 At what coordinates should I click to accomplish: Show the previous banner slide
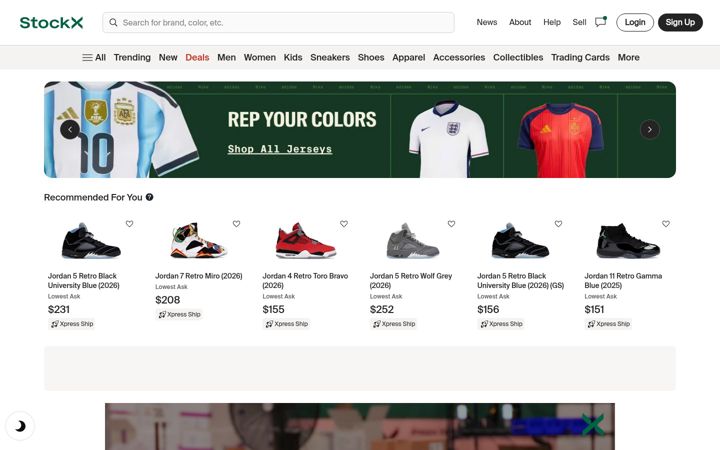(x=70, y=129)
